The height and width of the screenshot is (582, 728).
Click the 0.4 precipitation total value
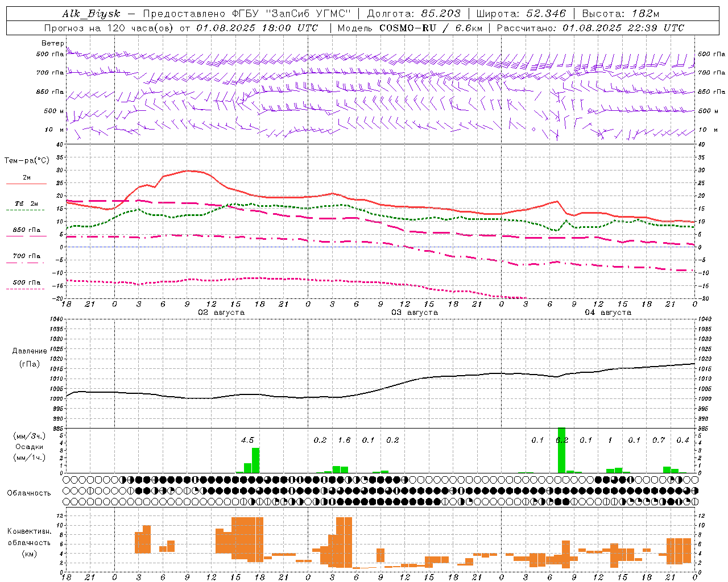pos(682,440)
